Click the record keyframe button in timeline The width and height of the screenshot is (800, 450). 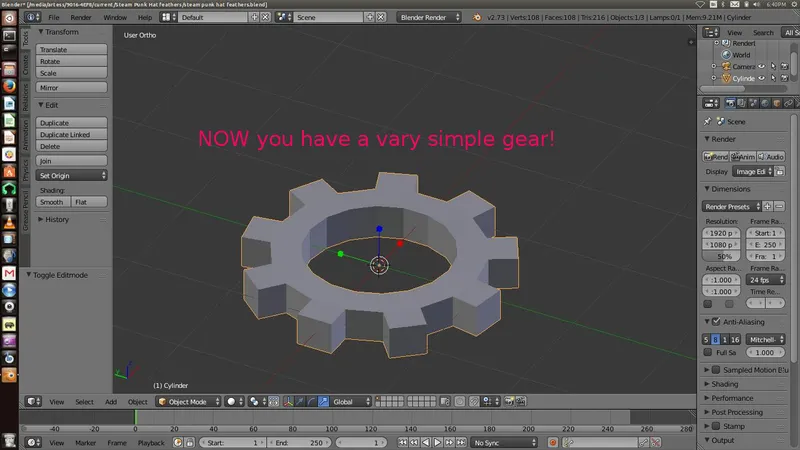552,442
